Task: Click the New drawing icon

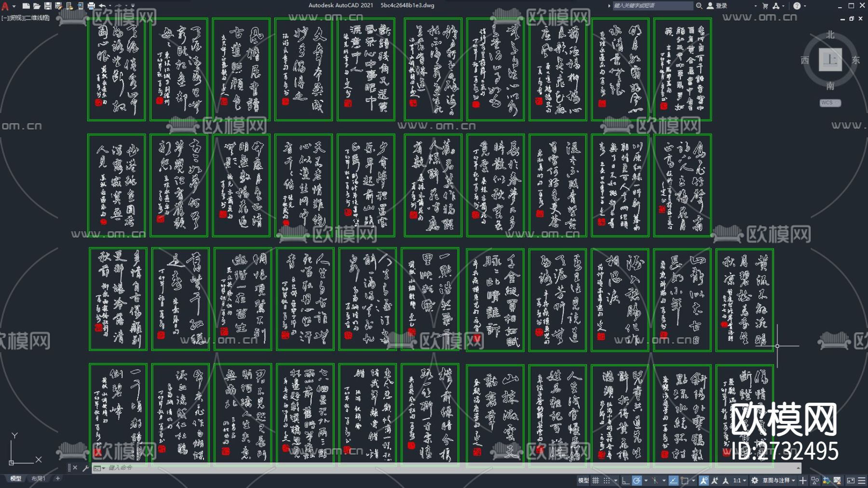Action: [26, 6]
